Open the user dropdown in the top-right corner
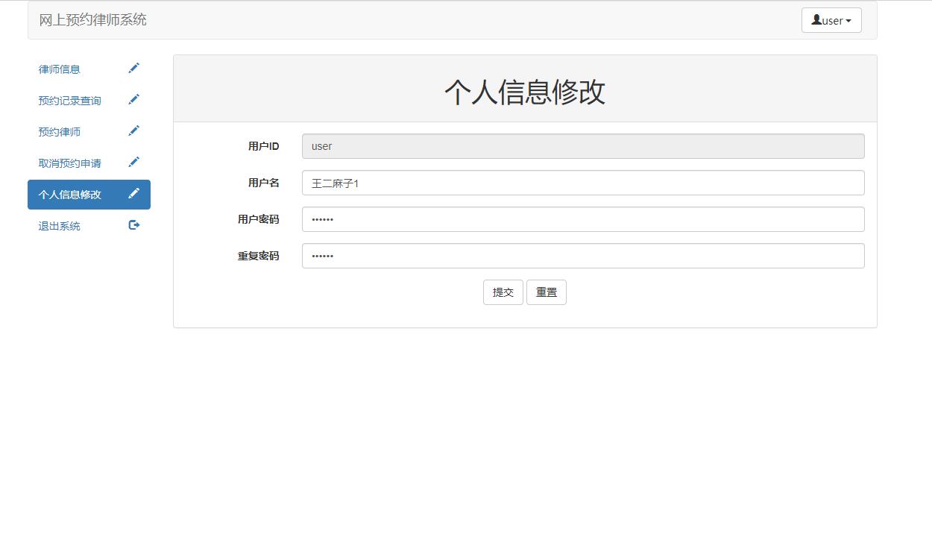This screenshot has height=560, width=932. pos(831,20)
